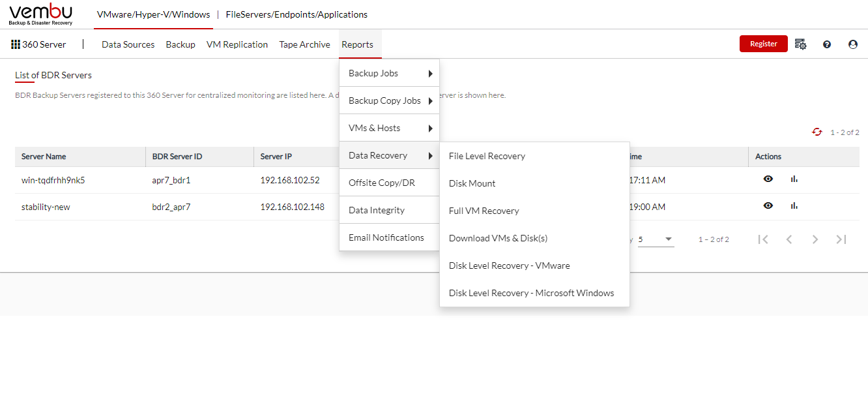Click stability-new server name cell

pos(46,207)
